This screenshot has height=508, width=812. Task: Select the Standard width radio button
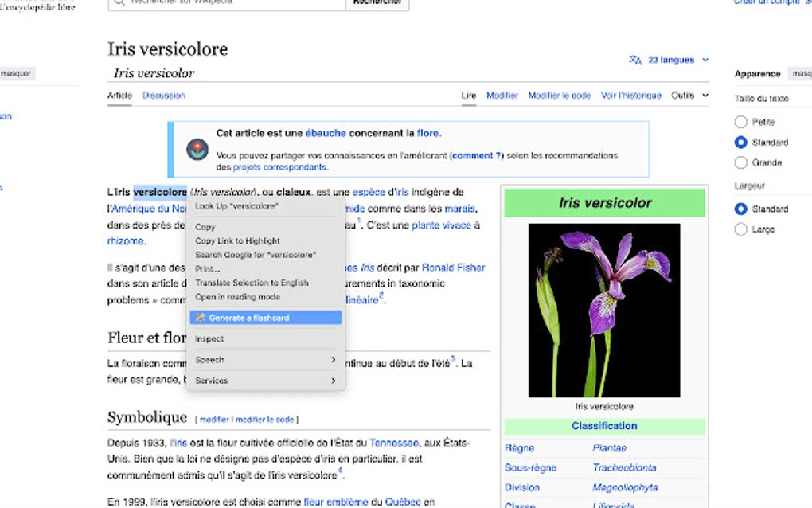(x=740, y=209)
